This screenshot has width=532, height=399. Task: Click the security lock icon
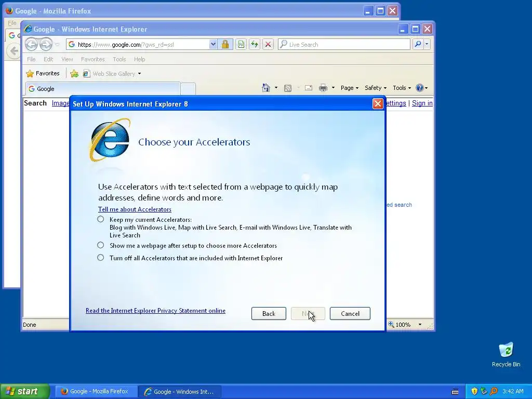click(x=225, y=45)
